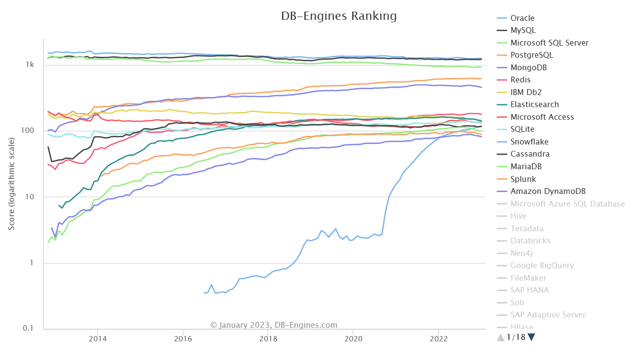Toggle the MySQL series in legend
This screenshot has height=352, width=644.
tap(516, 31)
